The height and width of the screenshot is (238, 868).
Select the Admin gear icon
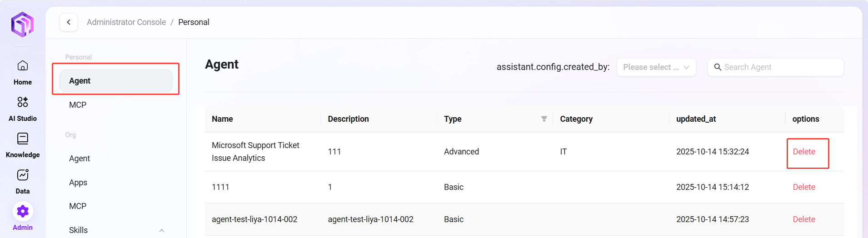(23, 212)
